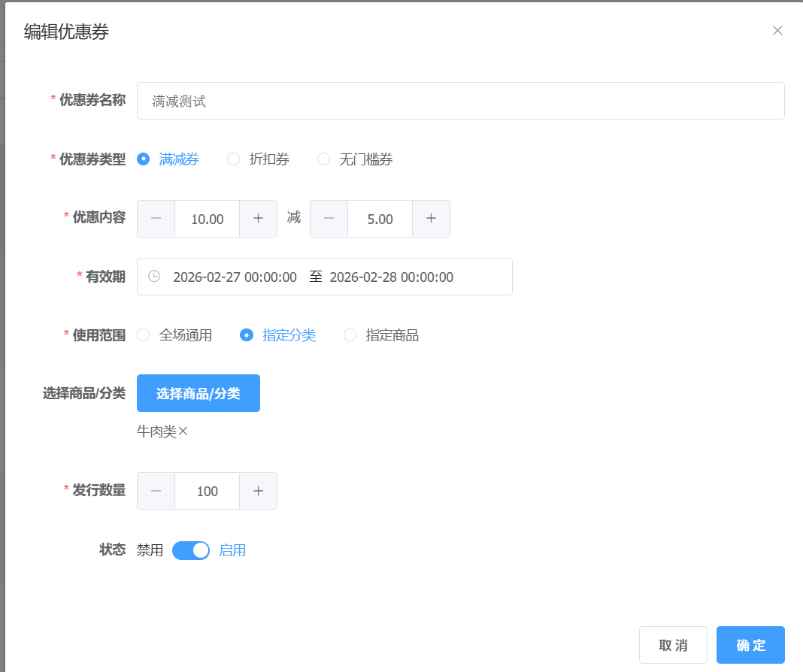Select 指定商品 usage scope

(x=350, y=335)
